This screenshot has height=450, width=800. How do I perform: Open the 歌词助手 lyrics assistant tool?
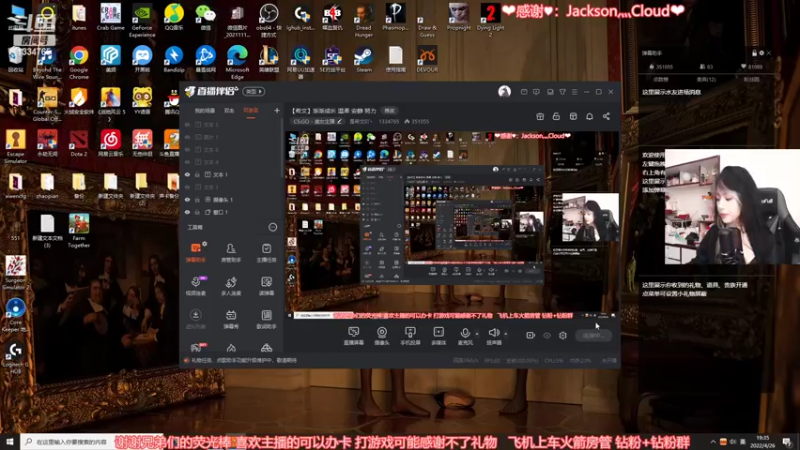(266, 319)
